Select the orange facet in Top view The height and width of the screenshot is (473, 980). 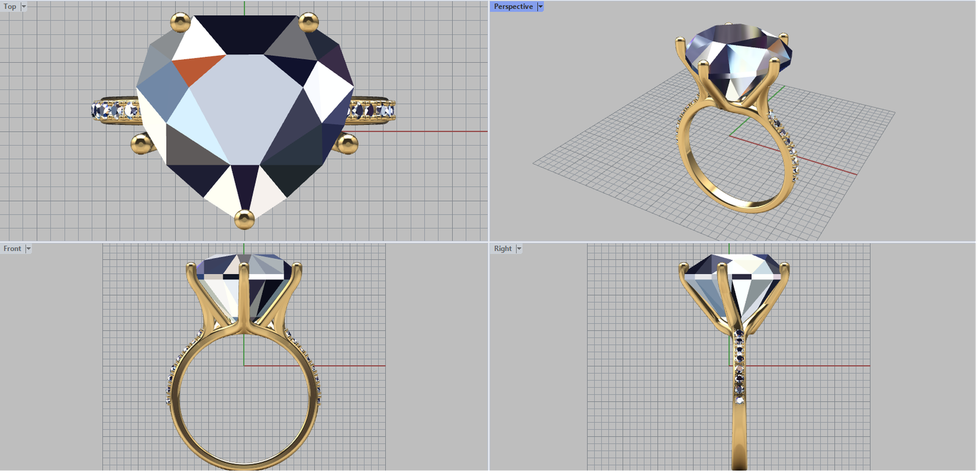point(197,69)
